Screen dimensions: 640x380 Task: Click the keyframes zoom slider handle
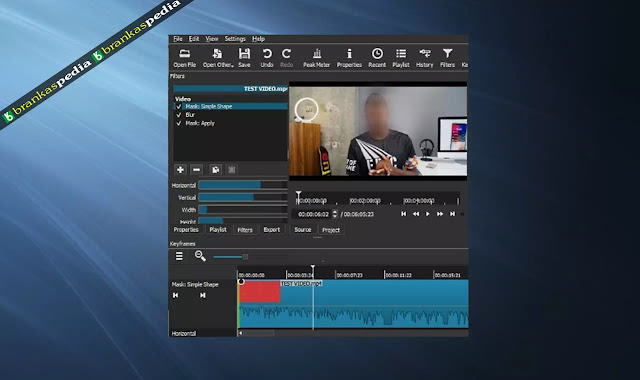[x=245, y=257]
